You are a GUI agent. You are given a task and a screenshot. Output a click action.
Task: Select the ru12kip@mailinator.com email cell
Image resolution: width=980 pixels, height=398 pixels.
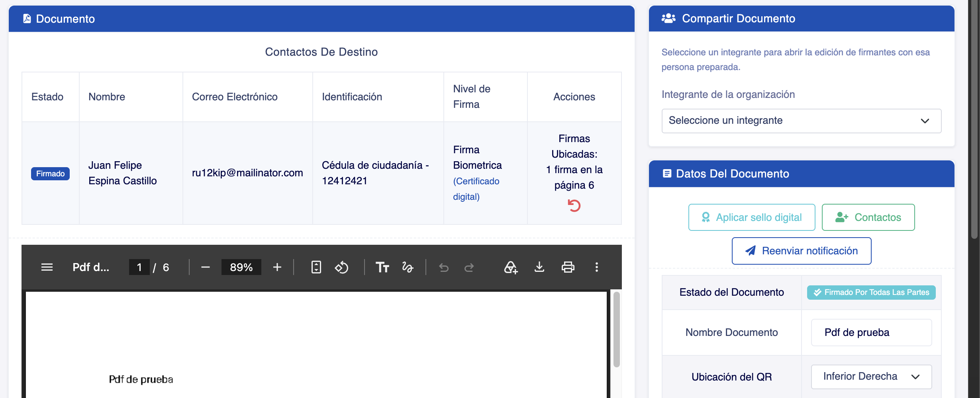tap(247, 173)
